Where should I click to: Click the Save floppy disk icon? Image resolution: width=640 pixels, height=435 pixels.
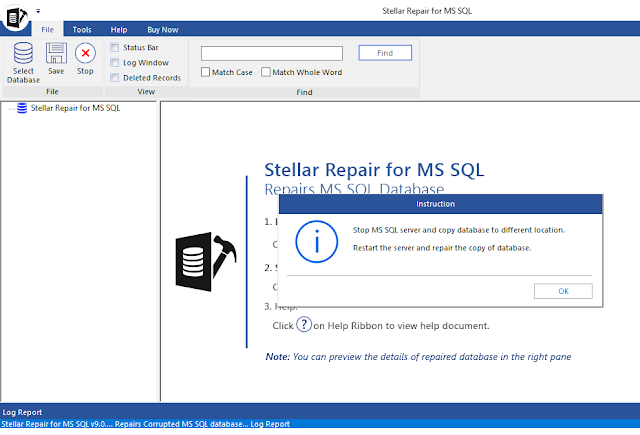click(56, 53)
